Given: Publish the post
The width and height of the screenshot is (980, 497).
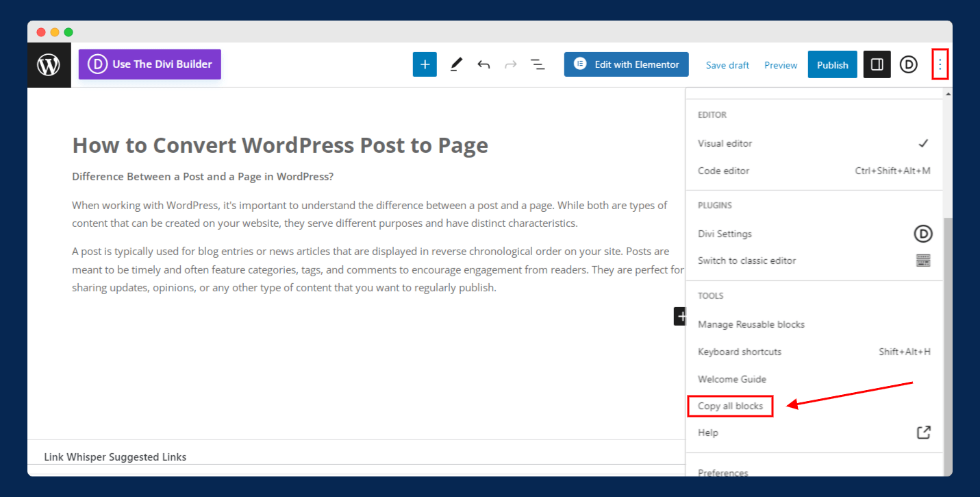Looking at the screenshot, I should 832,65.
